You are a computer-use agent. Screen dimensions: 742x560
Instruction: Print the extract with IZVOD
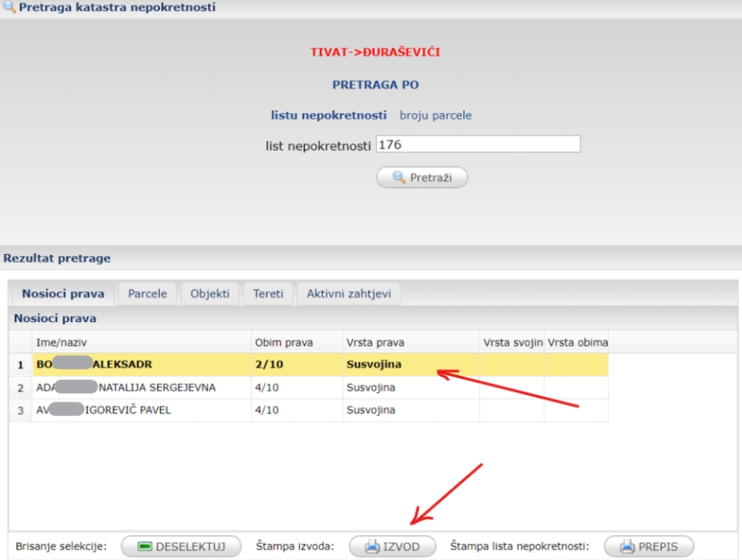point(392,546)
